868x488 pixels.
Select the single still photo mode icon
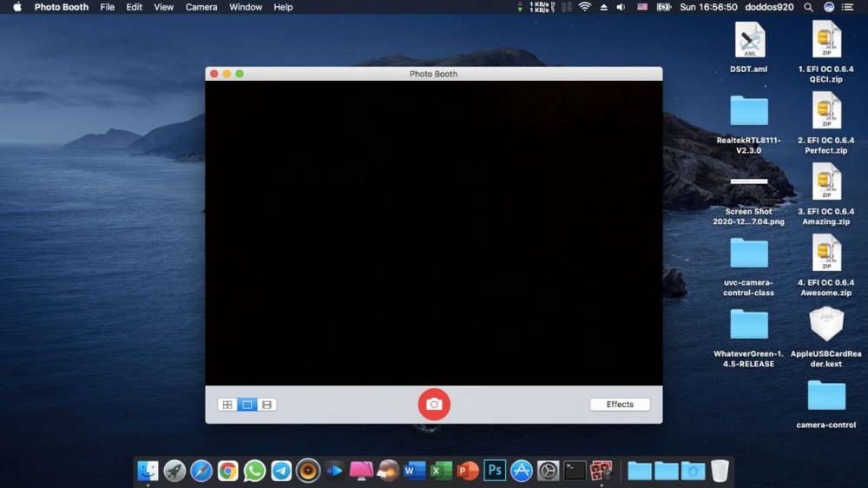click(247, 405)
